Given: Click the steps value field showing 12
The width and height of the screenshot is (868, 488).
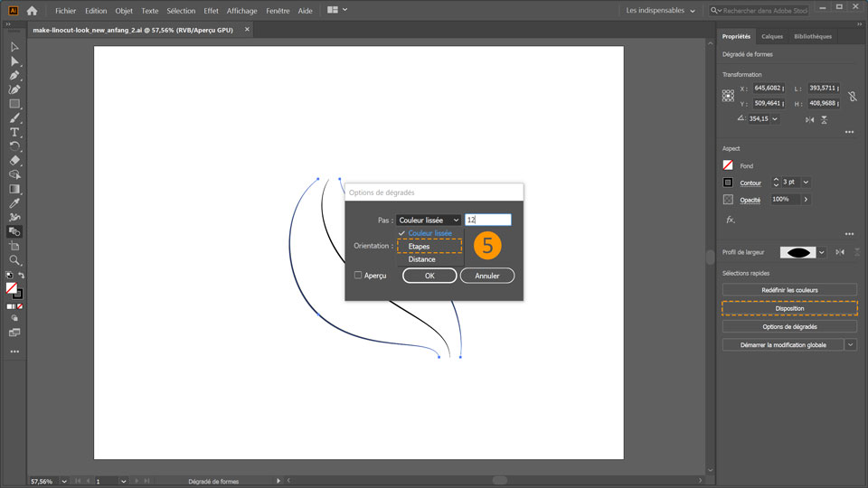Looking at the screenshot, I should (x=487, y=221).
